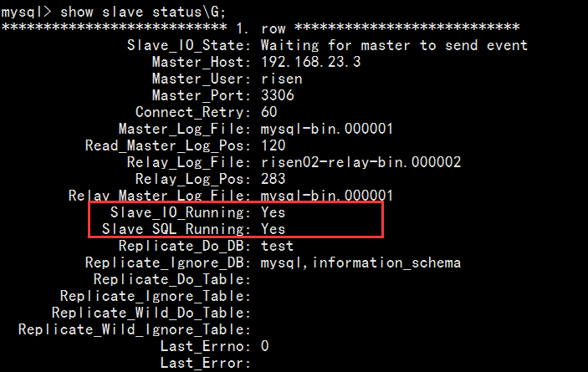
Task: Click the IP address 192.168.23.3
Action: point(310,62)
